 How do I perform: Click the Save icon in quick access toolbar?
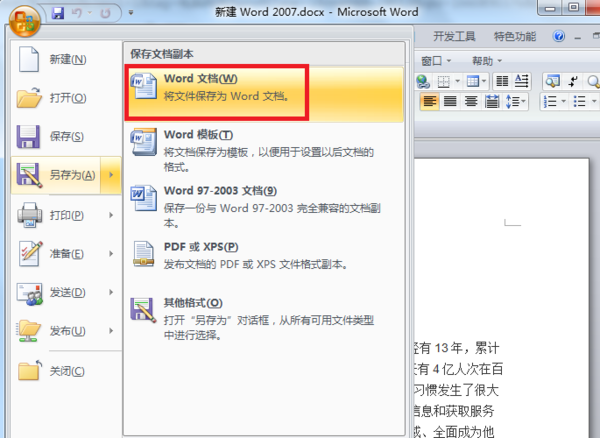tap(58, 13)
